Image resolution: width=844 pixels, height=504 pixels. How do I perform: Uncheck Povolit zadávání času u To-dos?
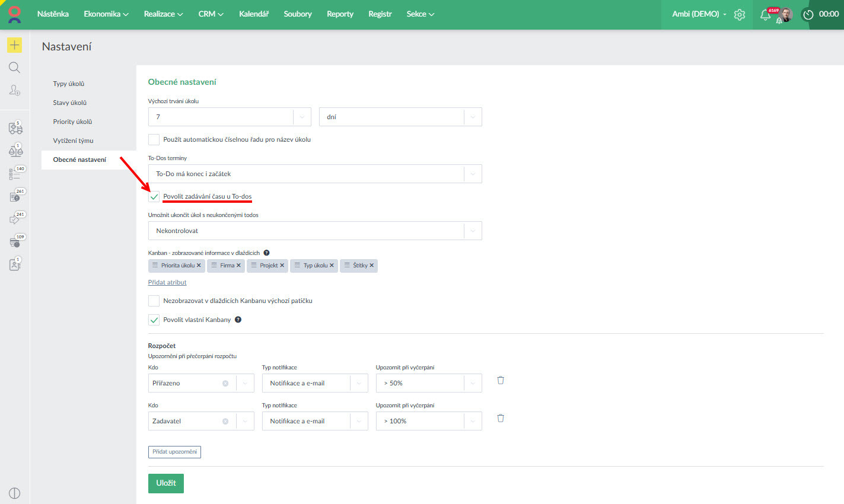(154, 197)
